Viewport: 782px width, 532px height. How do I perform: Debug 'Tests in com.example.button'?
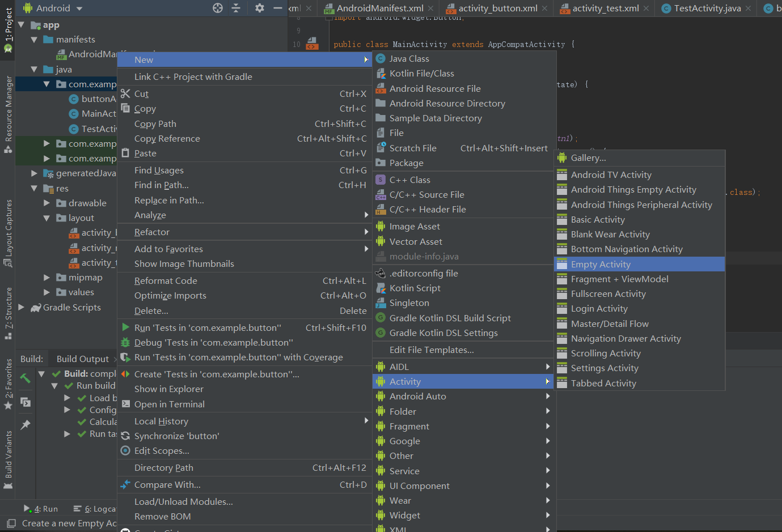[244, 342]
